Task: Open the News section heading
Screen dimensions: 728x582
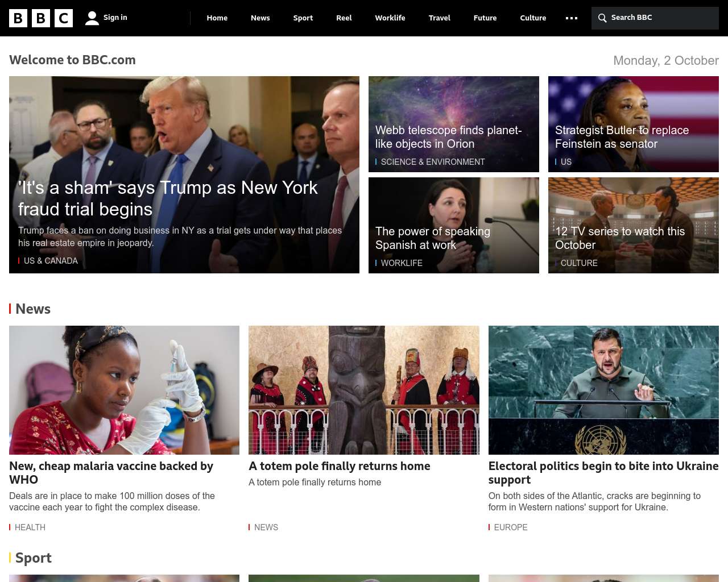Action: [x=33, y=309]
